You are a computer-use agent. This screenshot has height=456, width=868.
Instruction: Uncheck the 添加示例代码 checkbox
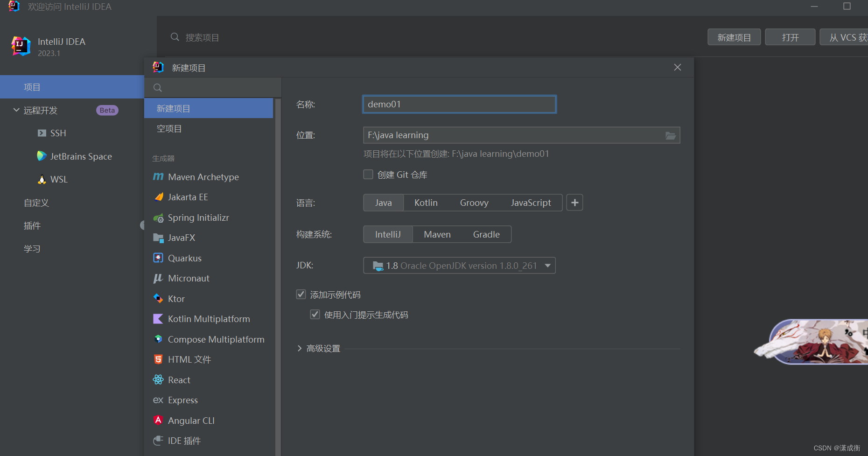pyautogui.click(x=301, y=295)
